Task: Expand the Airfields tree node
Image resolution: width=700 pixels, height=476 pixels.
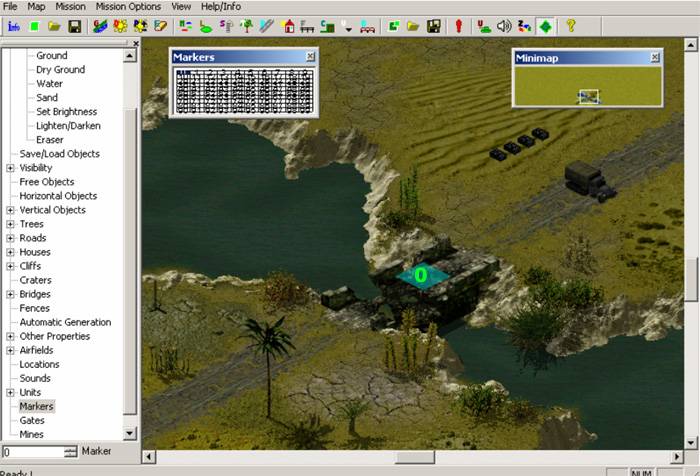Action: 10,350
